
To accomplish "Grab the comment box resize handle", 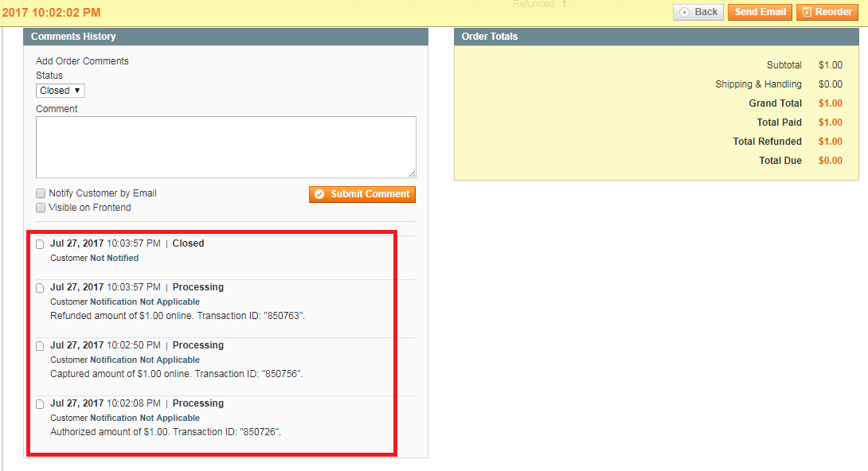I will point(412,173).
